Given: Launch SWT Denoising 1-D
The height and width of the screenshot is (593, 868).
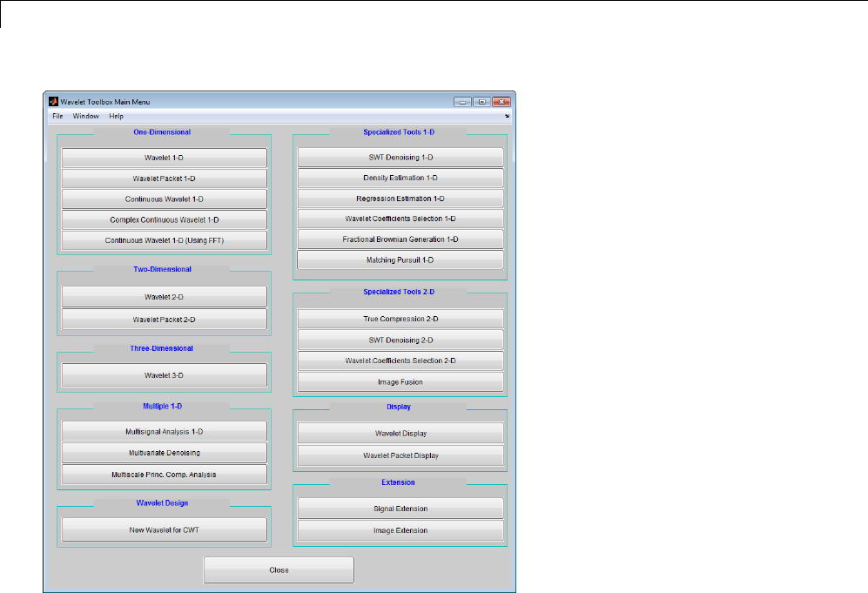Looking at the screenshot, I should coord(400,158).
